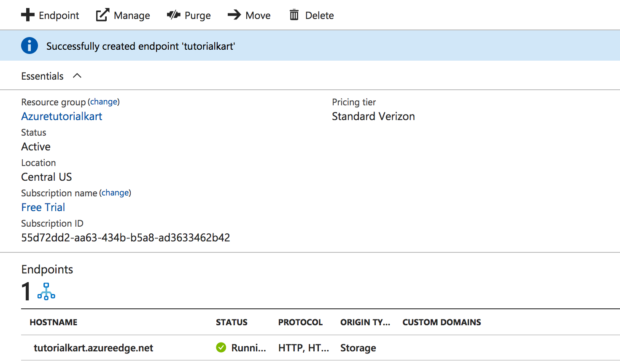Click the green Running status check icon
The width and height of the screenshot is (620, 364).
[x=221, y=348]
